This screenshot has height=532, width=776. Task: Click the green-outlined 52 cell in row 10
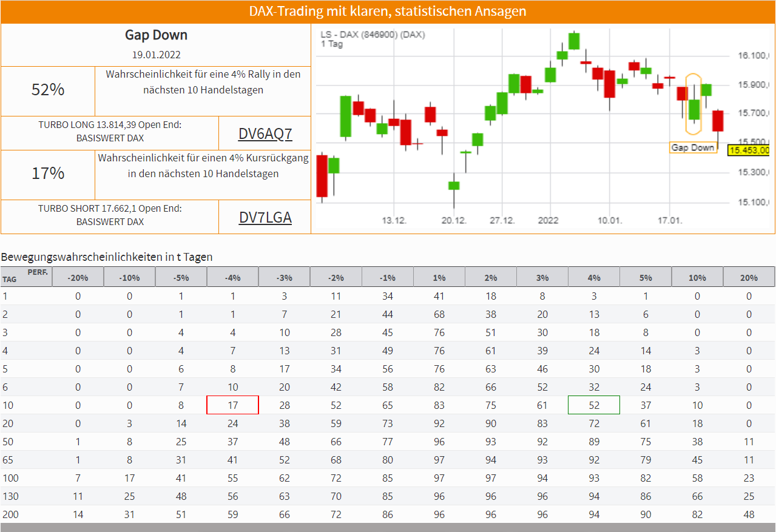click(594, 405)
